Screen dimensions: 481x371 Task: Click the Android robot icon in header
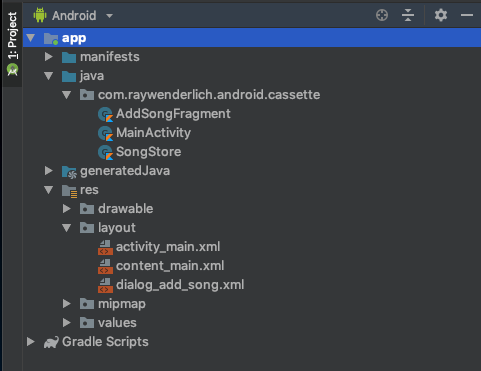(x=40, y=15)
